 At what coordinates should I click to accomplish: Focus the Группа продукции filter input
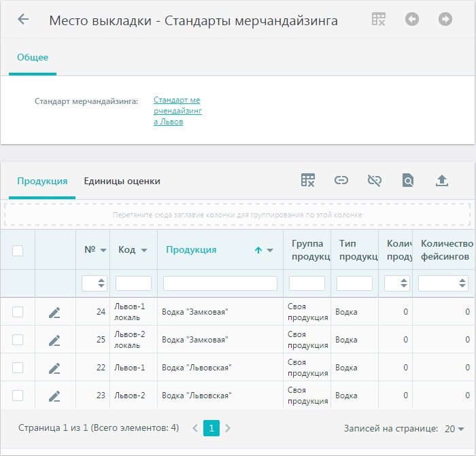[x=307, y=283]
